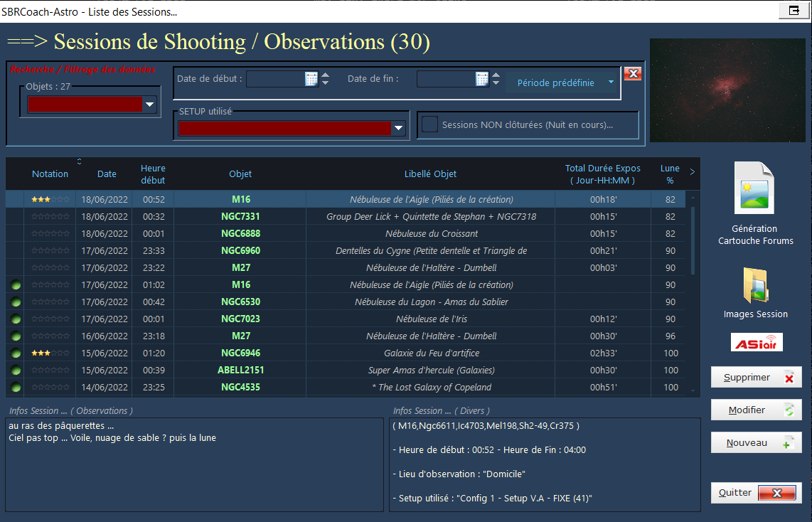This screenshot has height=522, width=812.
Task: Click the sort indicator above Notation column
Action: coord(79,161)
